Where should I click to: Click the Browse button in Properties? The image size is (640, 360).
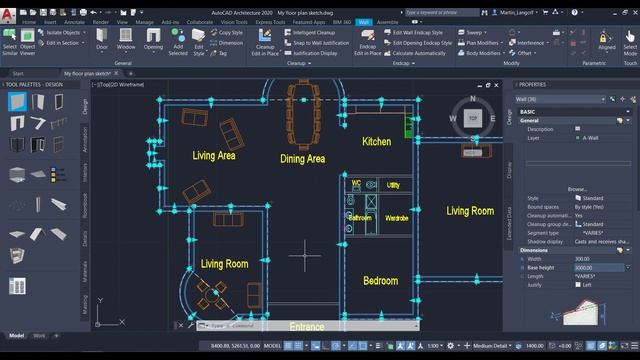pyautogui.click(x=577, y=189)
